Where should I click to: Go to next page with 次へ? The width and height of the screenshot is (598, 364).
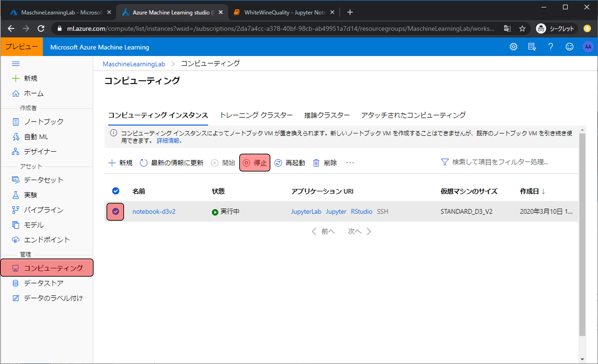tap(359, 231)
